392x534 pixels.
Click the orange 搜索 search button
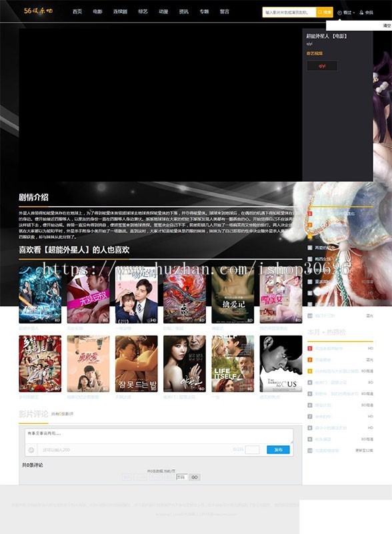(x=325, y=12)
